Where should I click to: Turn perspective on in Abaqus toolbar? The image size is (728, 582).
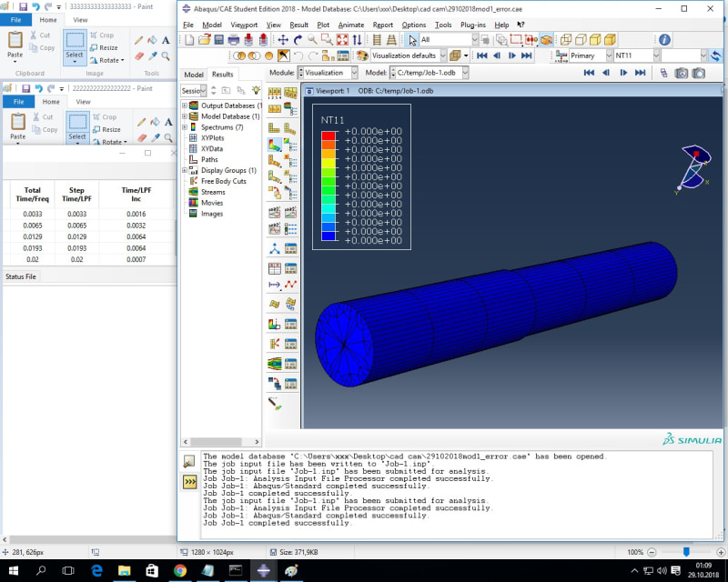click(x=391, y=40)
